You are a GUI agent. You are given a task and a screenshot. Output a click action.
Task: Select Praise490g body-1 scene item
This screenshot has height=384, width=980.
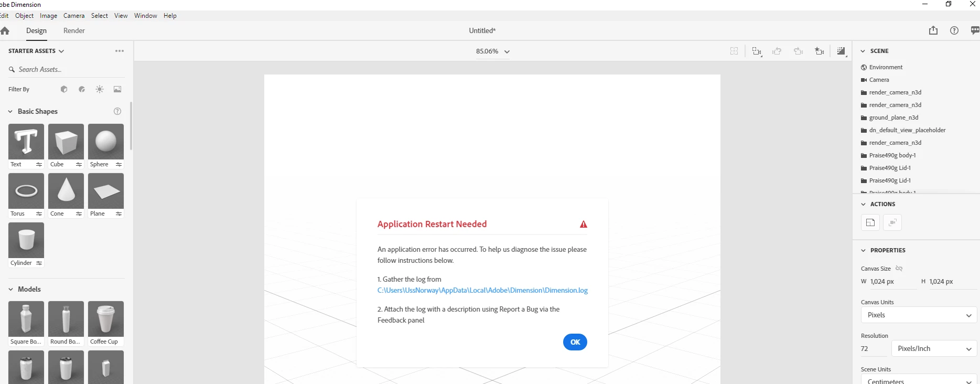point(892,155)
